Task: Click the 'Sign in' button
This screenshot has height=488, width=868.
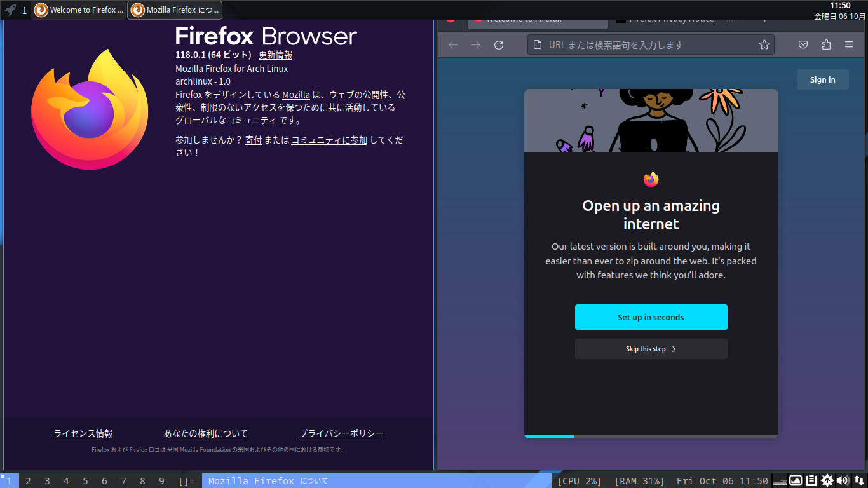Action: coord(822,79)
